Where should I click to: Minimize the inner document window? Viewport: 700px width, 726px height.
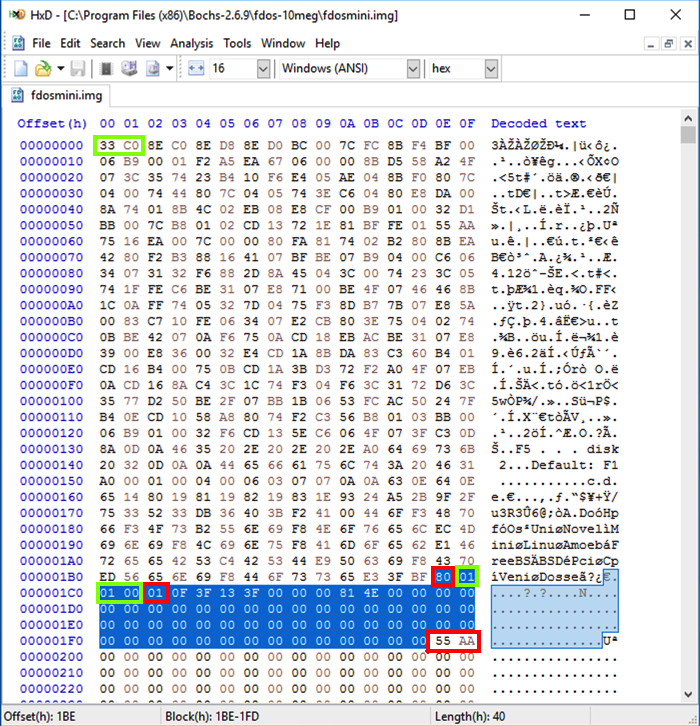pyautogui.click(x=650, y=44)
